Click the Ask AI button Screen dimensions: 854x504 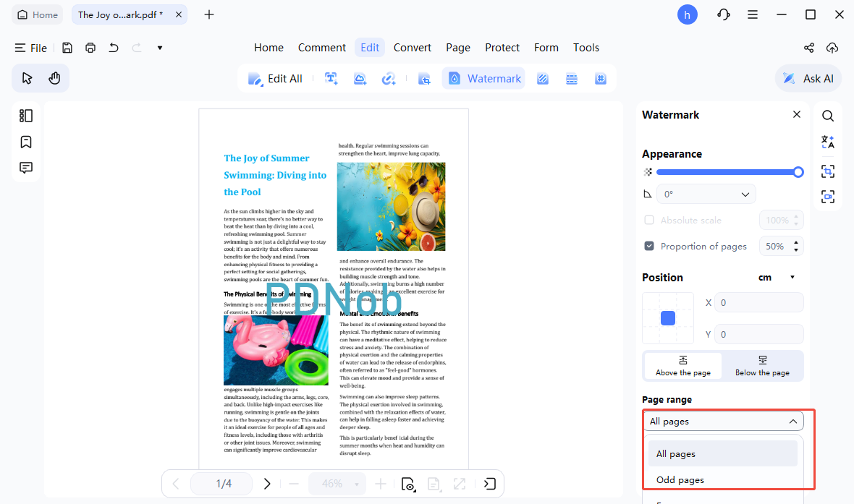click(808, 78)
